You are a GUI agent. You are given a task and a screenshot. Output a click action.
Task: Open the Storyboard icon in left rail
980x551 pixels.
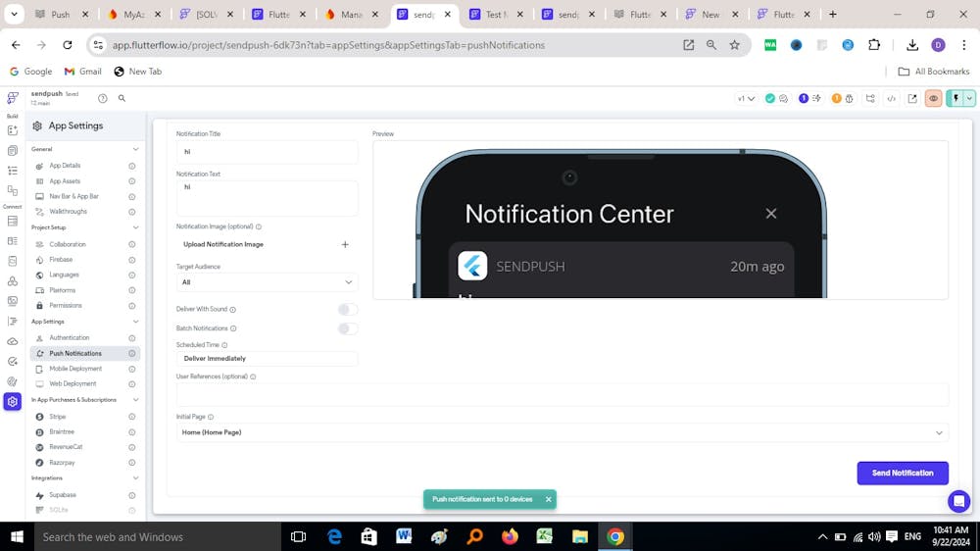pos(13,190)
